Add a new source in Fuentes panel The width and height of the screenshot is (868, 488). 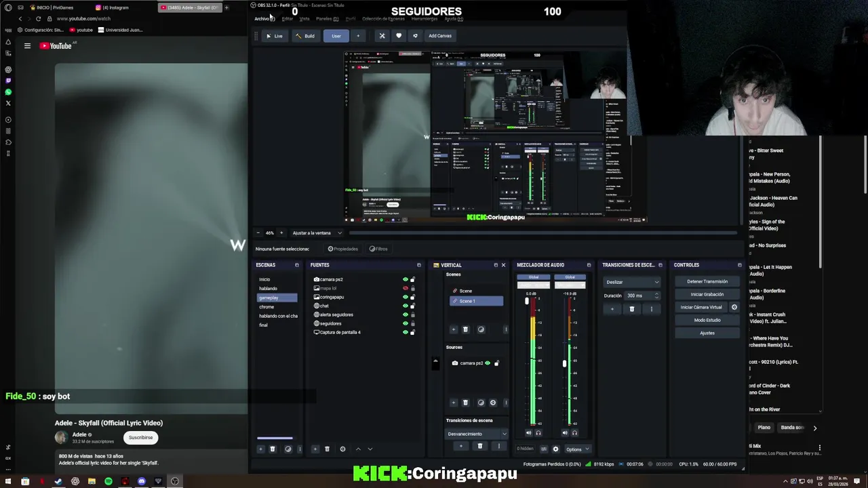[315, 449]
